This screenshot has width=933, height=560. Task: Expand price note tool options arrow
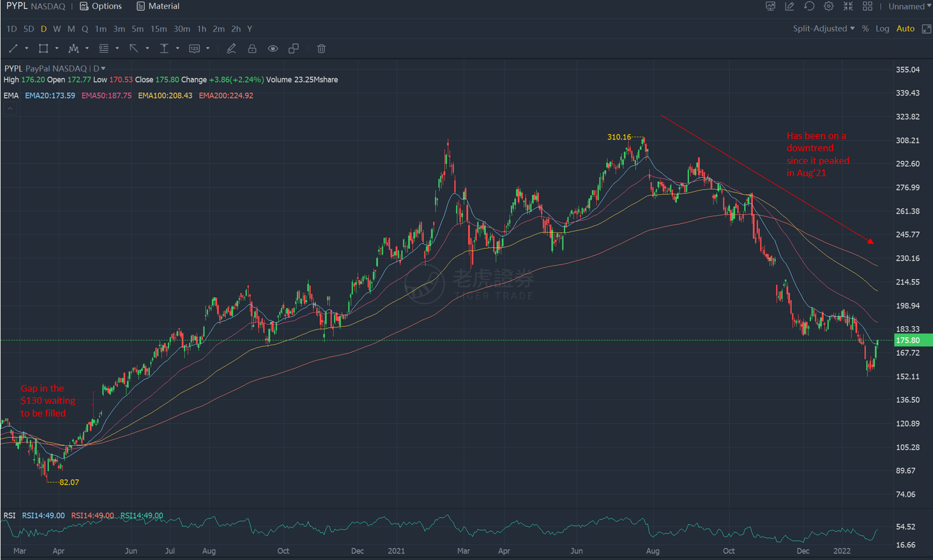[208, 49]
